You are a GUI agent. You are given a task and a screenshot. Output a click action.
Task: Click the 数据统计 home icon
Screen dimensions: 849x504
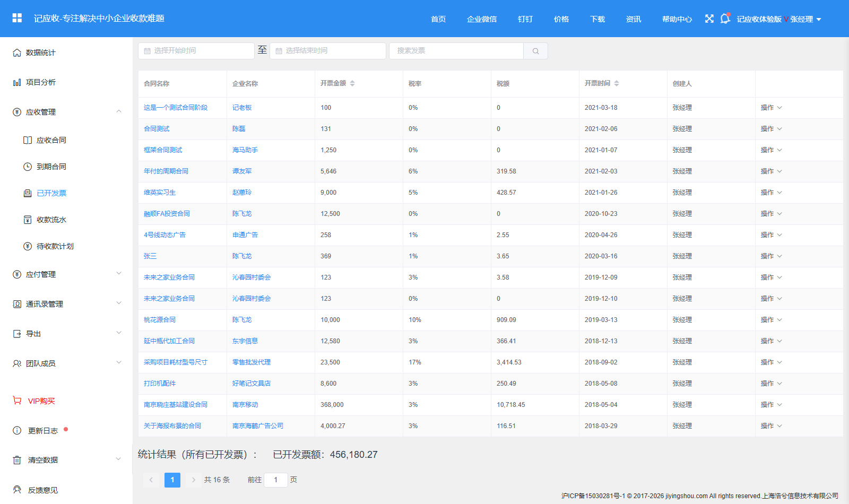(x=17, y=53)
